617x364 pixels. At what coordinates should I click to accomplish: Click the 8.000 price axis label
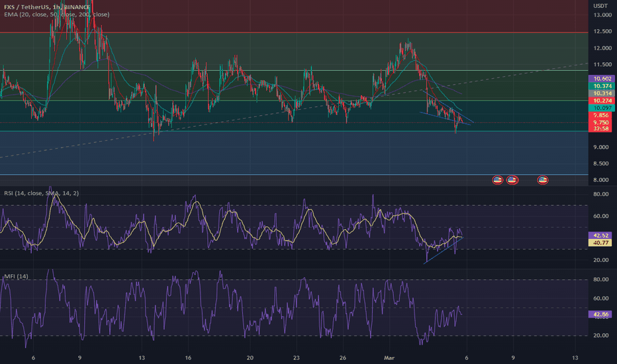(x=601, y=180)
